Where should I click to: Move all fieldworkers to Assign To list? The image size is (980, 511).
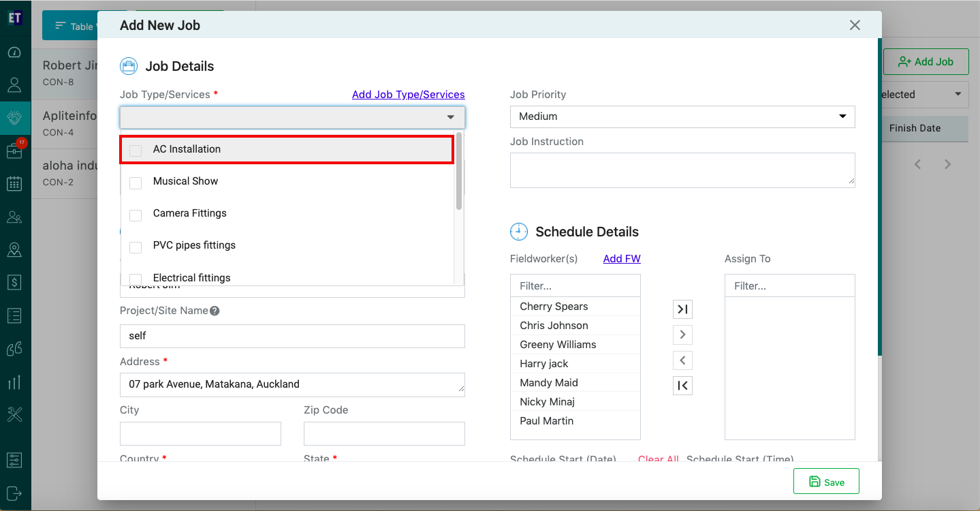(682, 309)
